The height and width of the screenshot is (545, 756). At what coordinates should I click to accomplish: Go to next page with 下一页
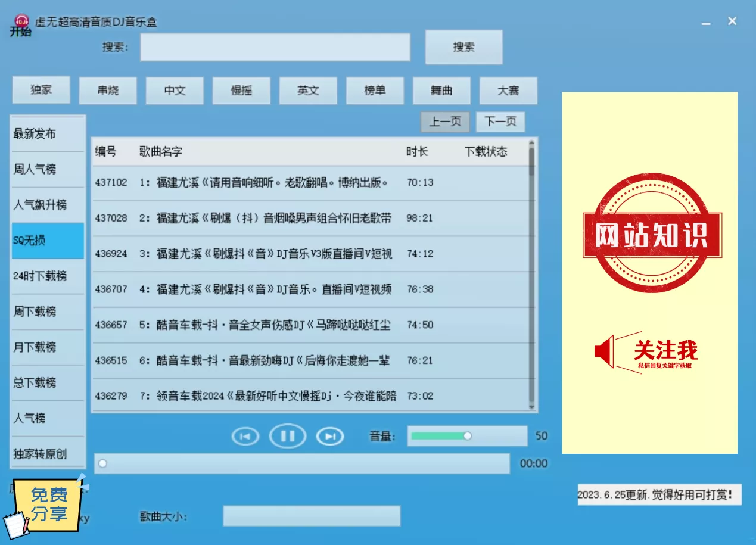500,122
